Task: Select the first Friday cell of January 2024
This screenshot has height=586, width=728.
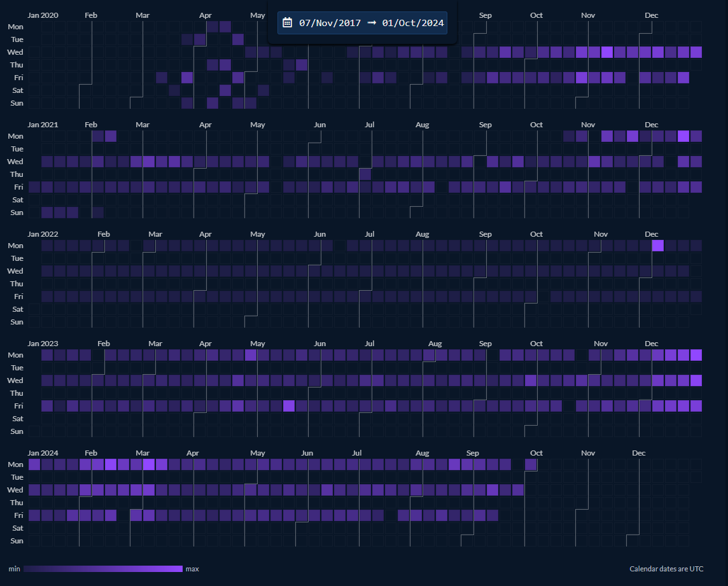Action: click(x=34, y=515)
